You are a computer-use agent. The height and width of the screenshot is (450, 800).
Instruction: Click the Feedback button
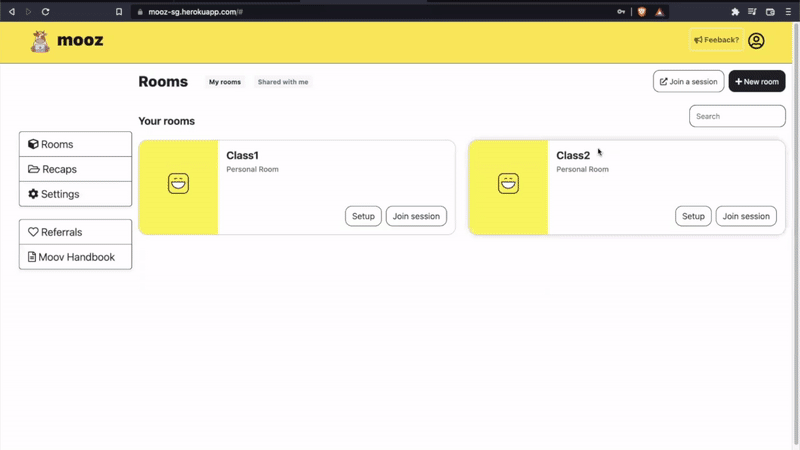pos(716,40)
